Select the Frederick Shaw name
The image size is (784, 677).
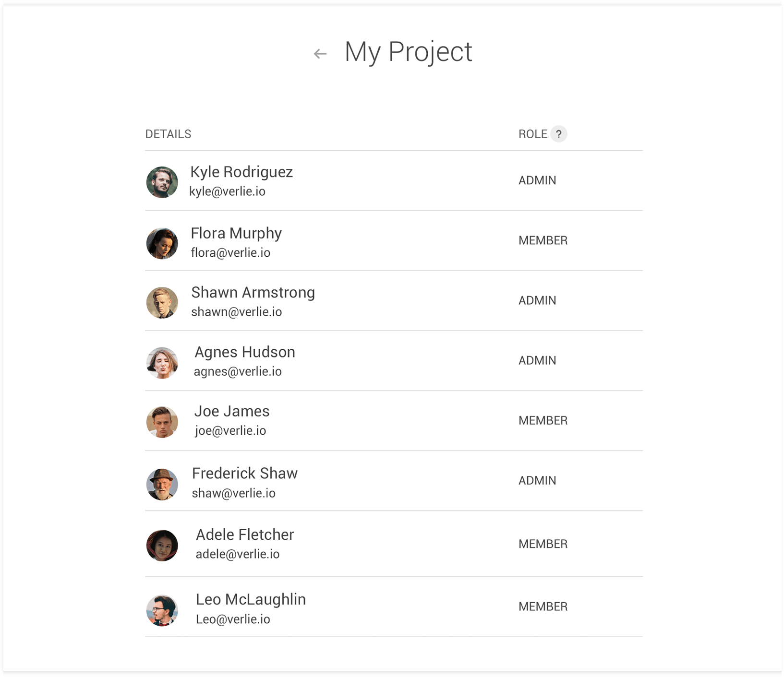(245, 473)
